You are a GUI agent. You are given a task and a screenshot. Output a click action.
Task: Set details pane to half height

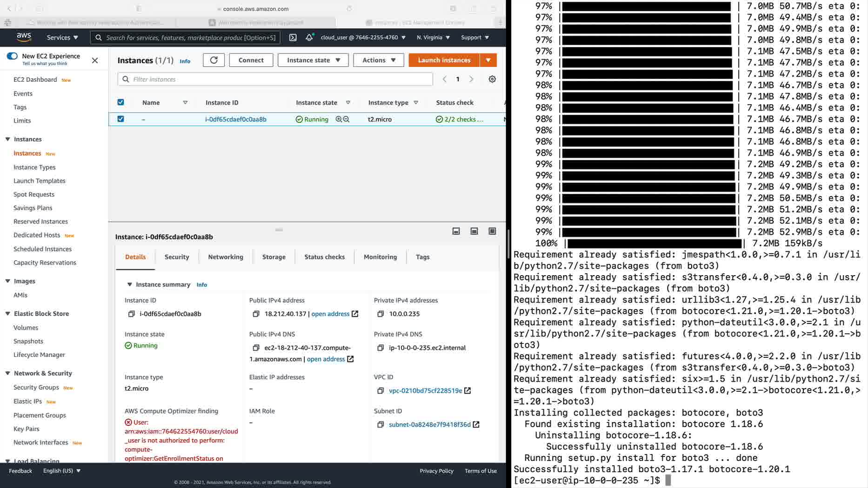(x=474, y=231)
